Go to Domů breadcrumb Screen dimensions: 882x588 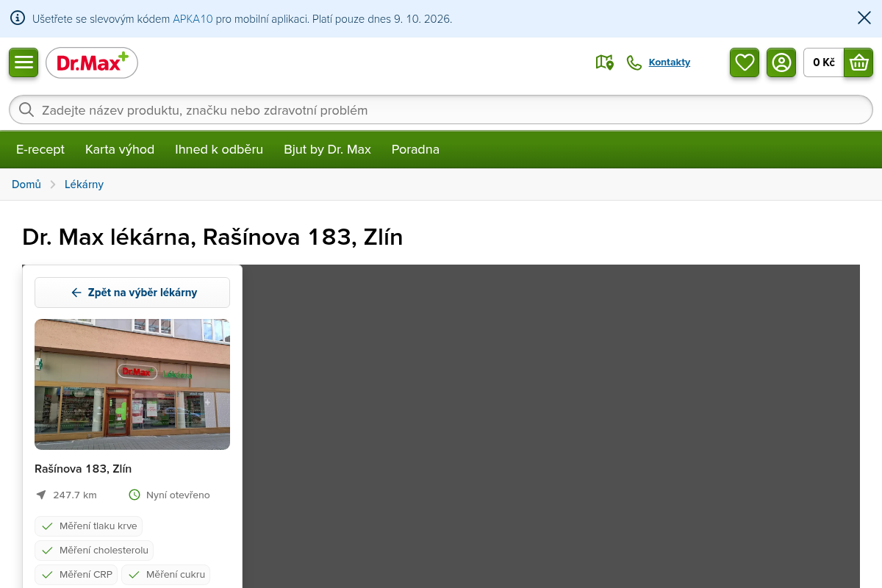tap(26, 184)
